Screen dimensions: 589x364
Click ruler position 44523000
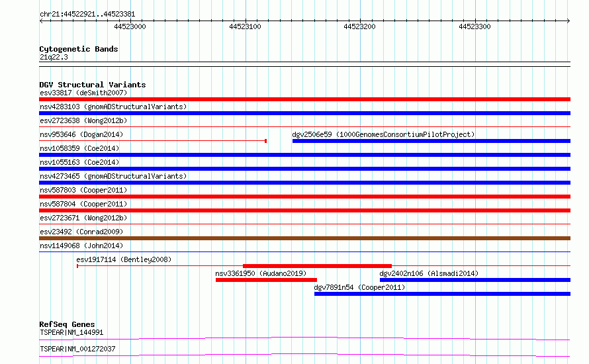tap(130, 26)
